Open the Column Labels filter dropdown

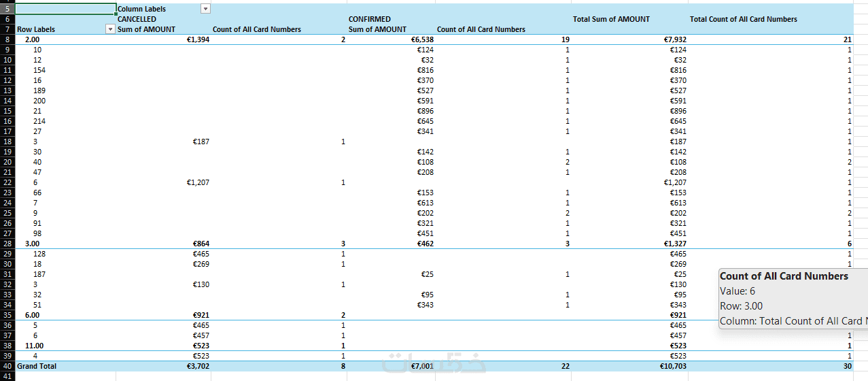tap(205, 9)
